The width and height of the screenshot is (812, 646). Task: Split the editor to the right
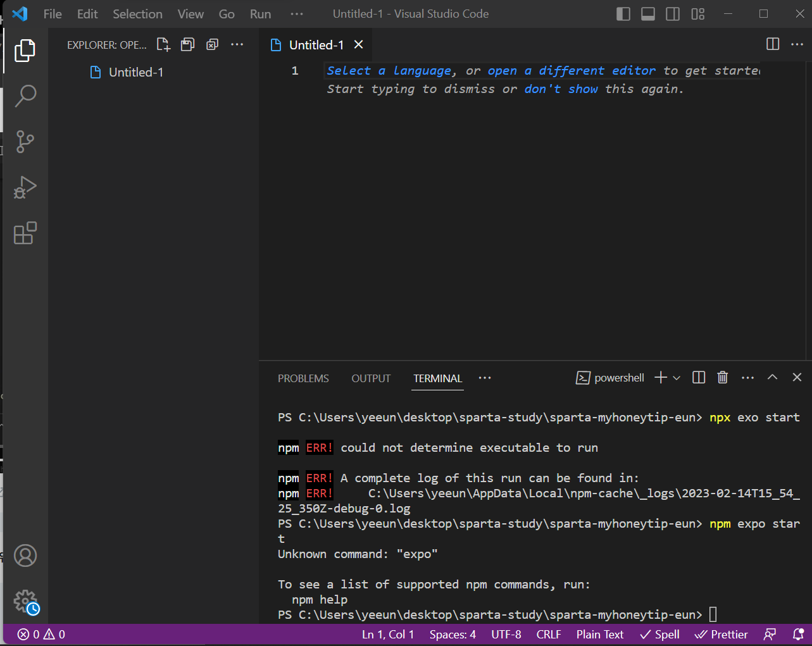point(773,44)
